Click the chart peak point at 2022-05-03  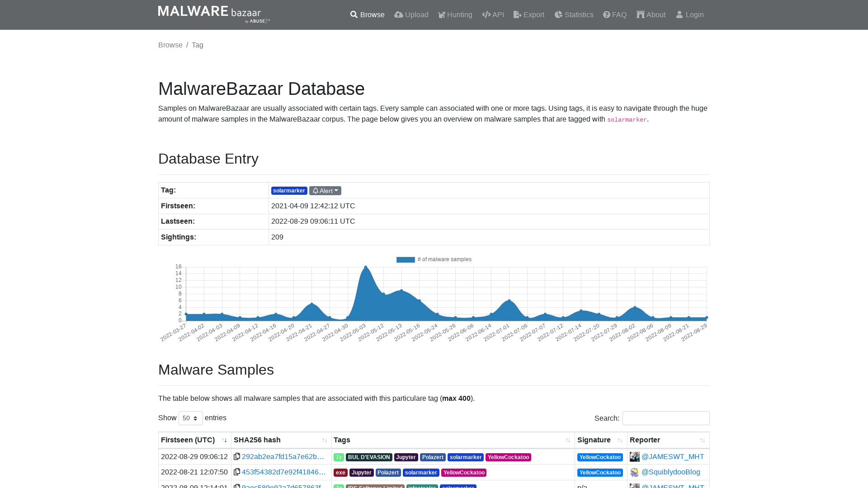click(366, 267)
